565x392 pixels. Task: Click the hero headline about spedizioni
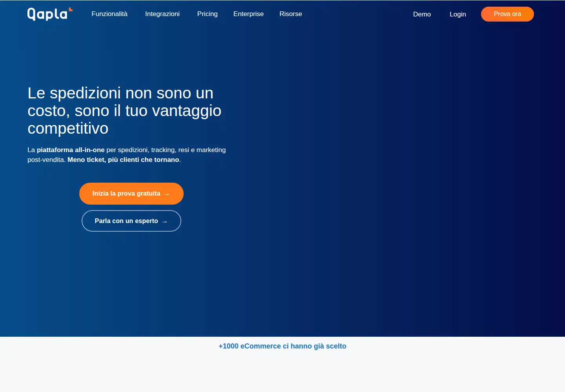coord(124,111)
